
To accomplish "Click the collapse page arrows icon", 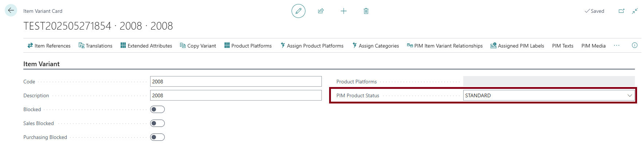I will pos(635,11).
